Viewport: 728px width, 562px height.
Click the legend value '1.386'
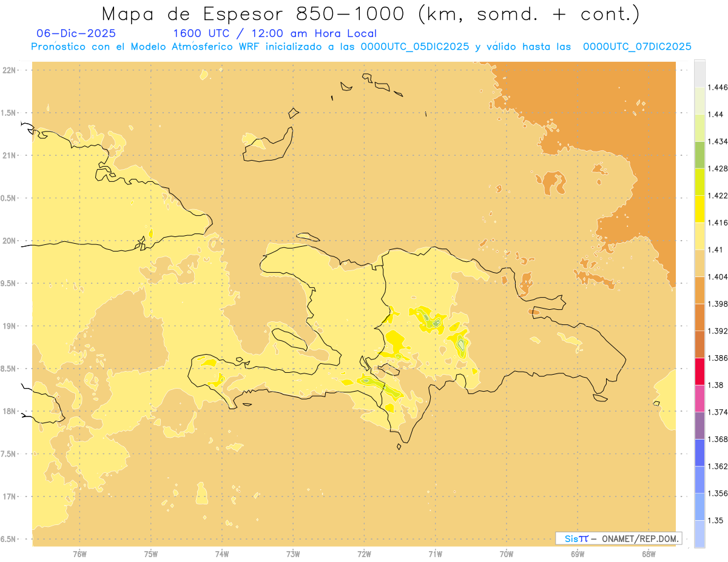[x=718, y=358]
